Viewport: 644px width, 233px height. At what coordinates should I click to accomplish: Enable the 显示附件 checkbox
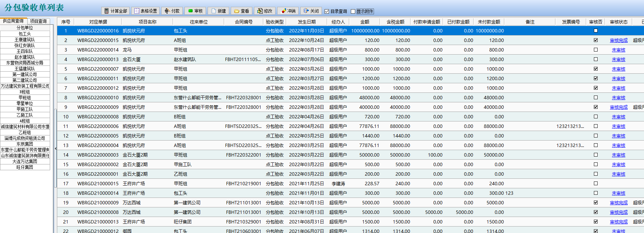point(353,11)
